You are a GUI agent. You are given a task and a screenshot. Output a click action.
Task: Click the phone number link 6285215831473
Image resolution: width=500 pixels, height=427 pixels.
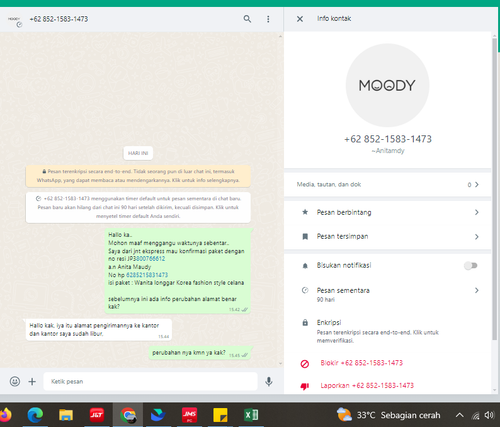tap(147, 275)
